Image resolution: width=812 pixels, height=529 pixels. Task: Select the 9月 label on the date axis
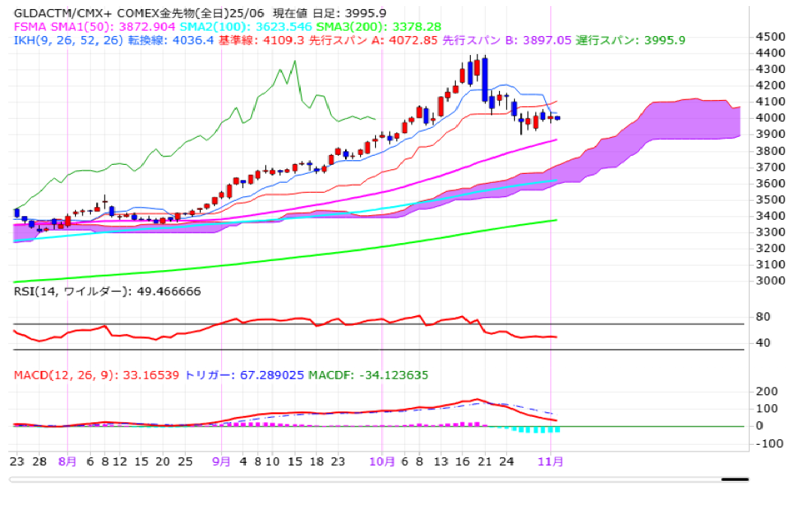click(x=221, y=461)
